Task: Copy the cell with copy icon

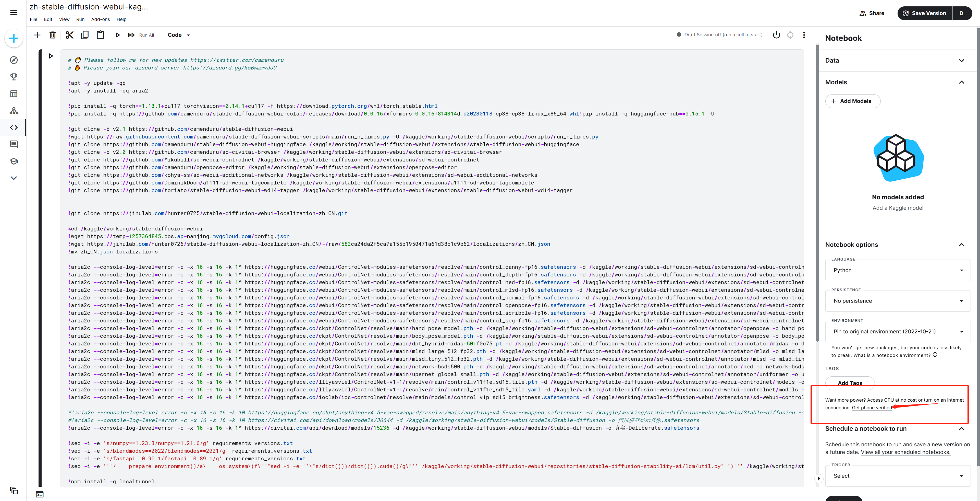Action: 85,35
